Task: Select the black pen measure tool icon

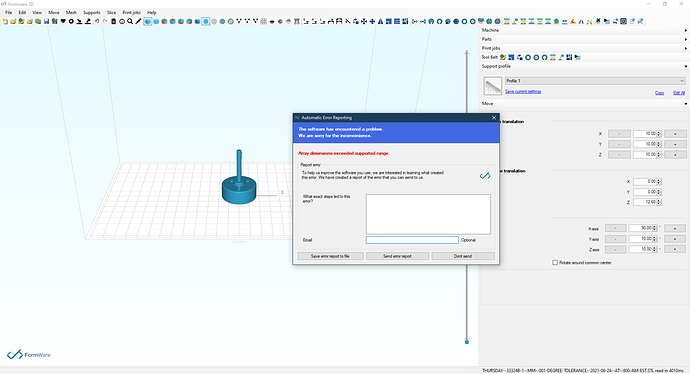Action: (x=138, y=21)
